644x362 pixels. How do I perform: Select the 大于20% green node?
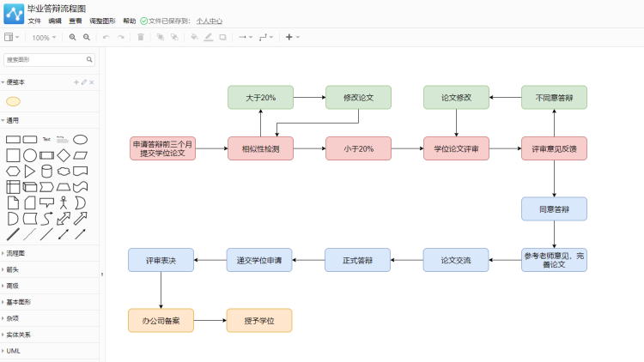tap(260, 97)
